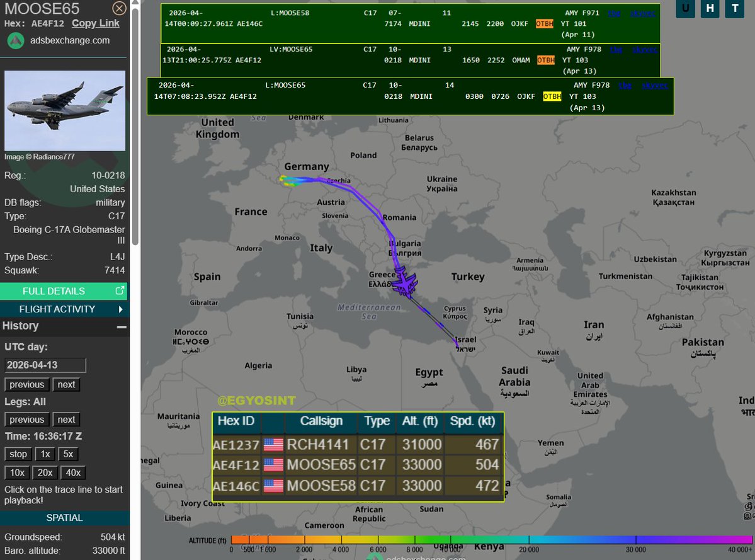Open the C-17 aircraft photo thumbnail
Screen dimensions: 755x560
[x=65, y=111]
